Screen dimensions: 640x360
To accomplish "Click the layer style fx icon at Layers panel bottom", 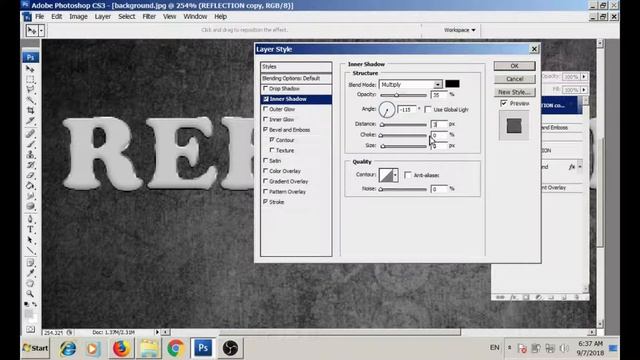I will [513, 297].
